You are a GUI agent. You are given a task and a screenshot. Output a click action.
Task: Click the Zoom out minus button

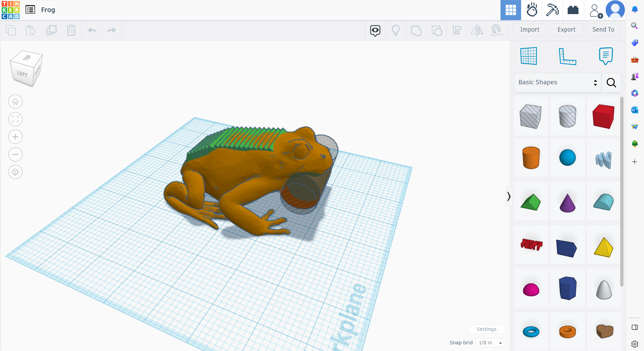point(15,155)
